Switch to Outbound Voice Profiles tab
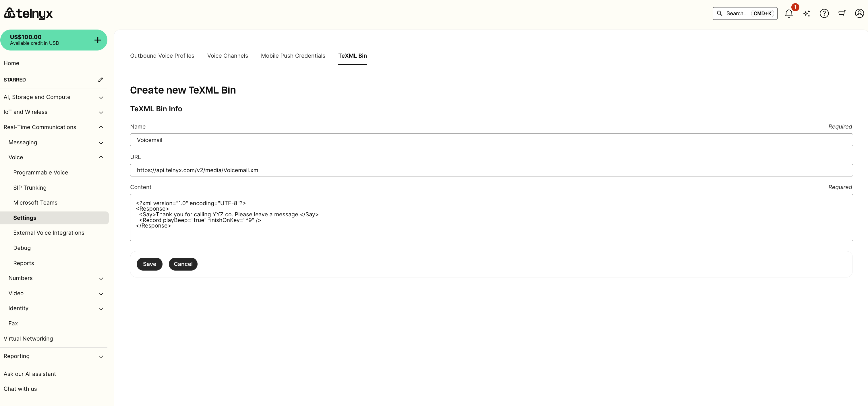Viewport: 868px width, 406px height. click(x=162, y=56)
